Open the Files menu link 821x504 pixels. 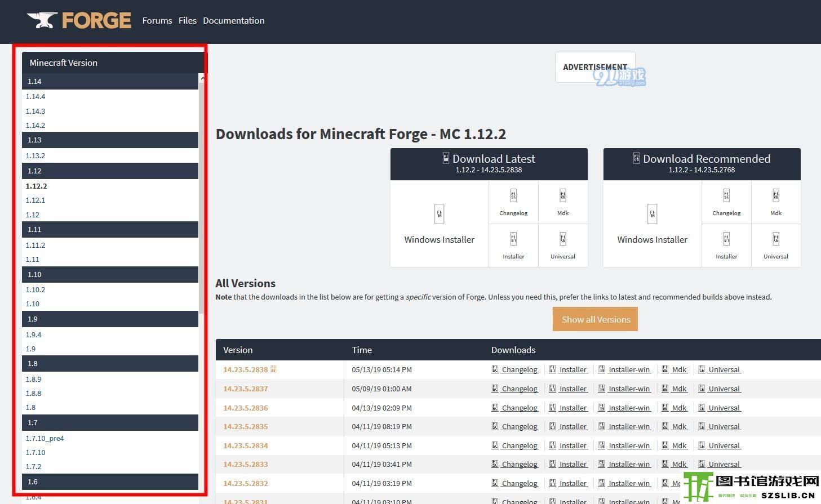[188, 20]
